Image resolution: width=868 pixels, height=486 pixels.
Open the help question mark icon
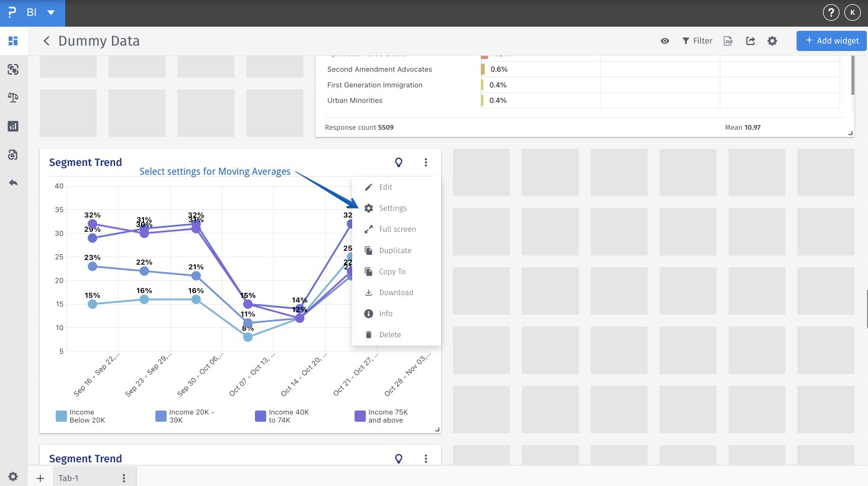831,12
